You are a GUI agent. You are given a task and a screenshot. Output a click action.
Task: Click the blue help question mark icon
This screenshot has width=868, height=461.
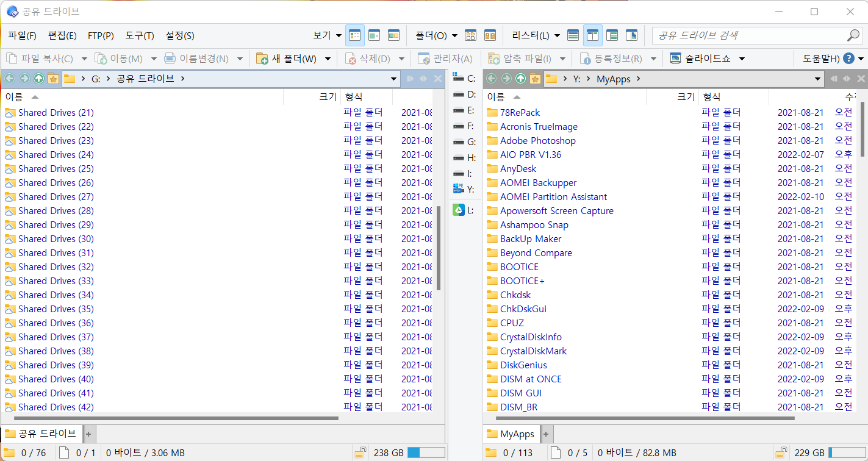[849, 59]
